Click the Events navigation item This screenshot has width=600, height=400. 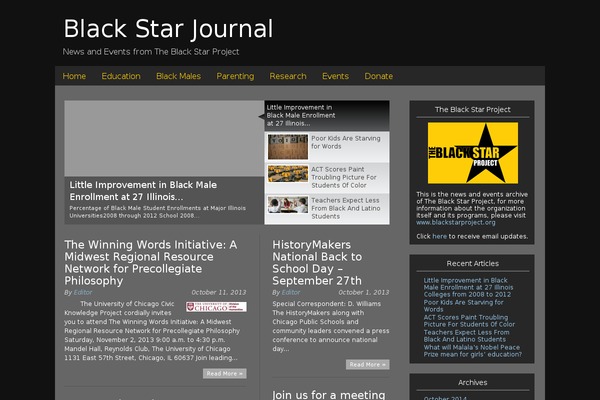click(x=335, y=76)
